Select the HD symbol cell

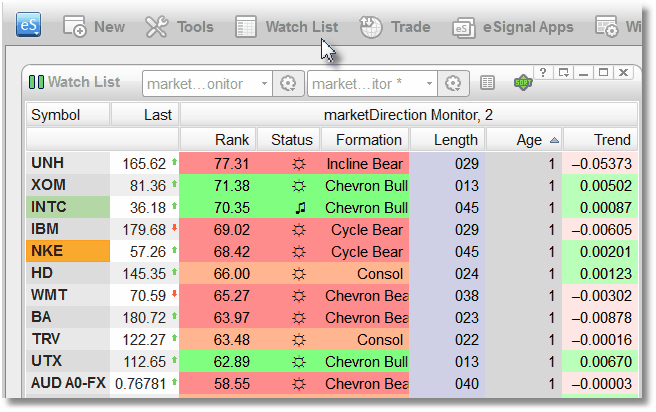tap(68, 273)
